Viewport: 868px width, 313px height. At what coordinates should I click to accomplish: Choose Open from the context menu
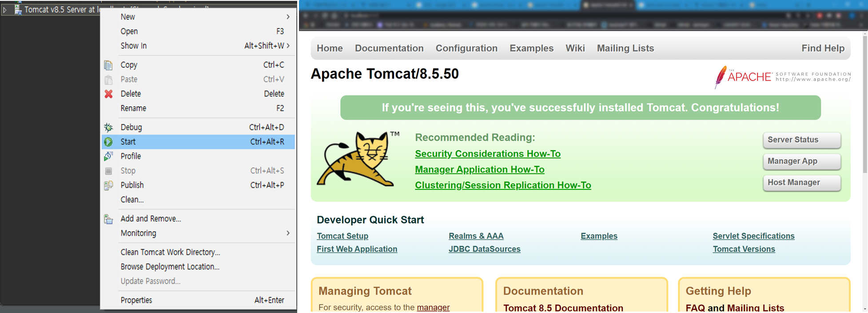[198, 31]
